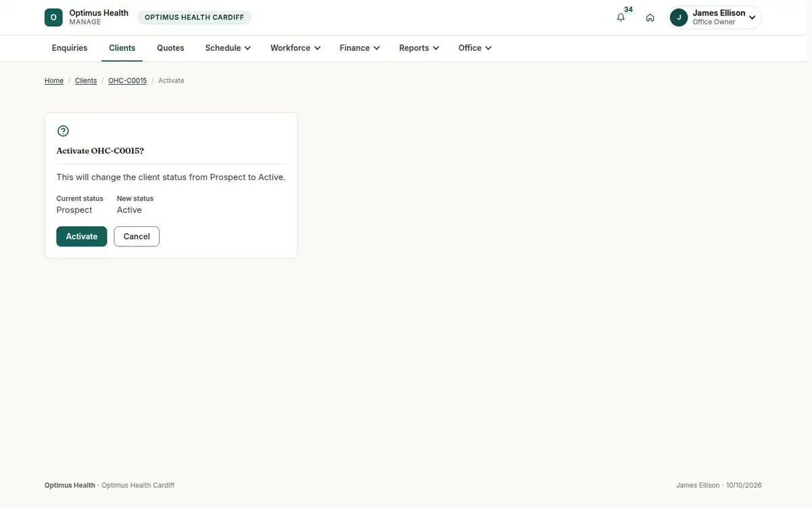Expand the Workforce dropdown menu
The height and width of the screenshot is (508, 812).
pyautogui.click(x=295, y=48)
